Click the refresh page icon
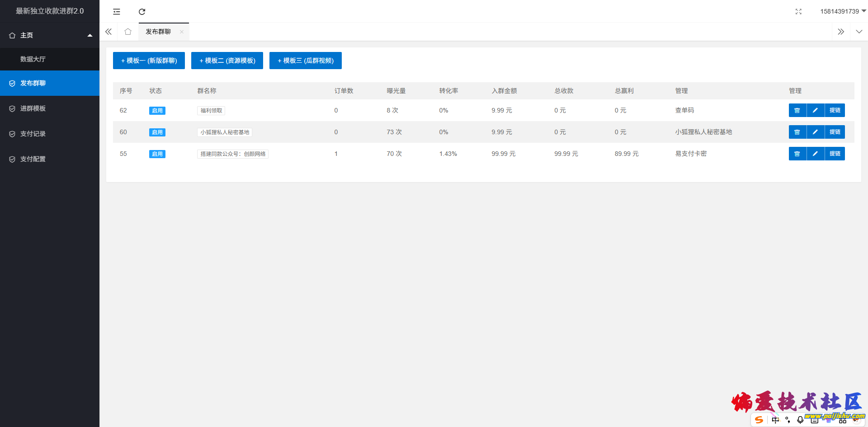 142,12
